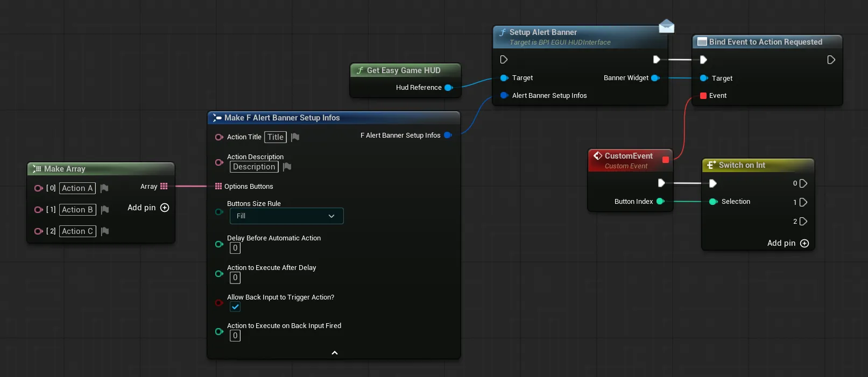Click the Setup Alert Banner exec input pin

pyautogui.click(x=504, y=60)
